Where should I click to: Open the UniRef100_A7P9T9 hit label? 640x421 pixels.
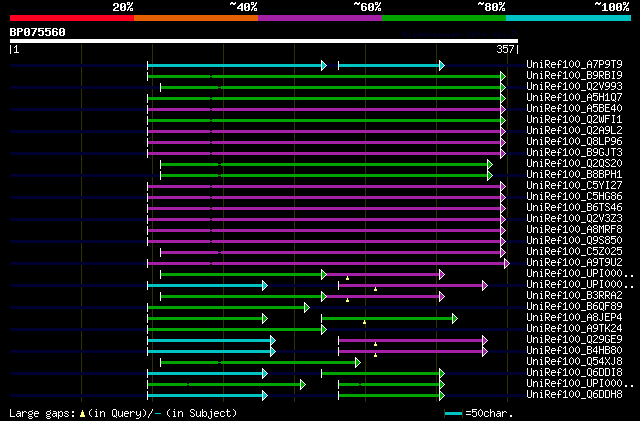point(574,65)
